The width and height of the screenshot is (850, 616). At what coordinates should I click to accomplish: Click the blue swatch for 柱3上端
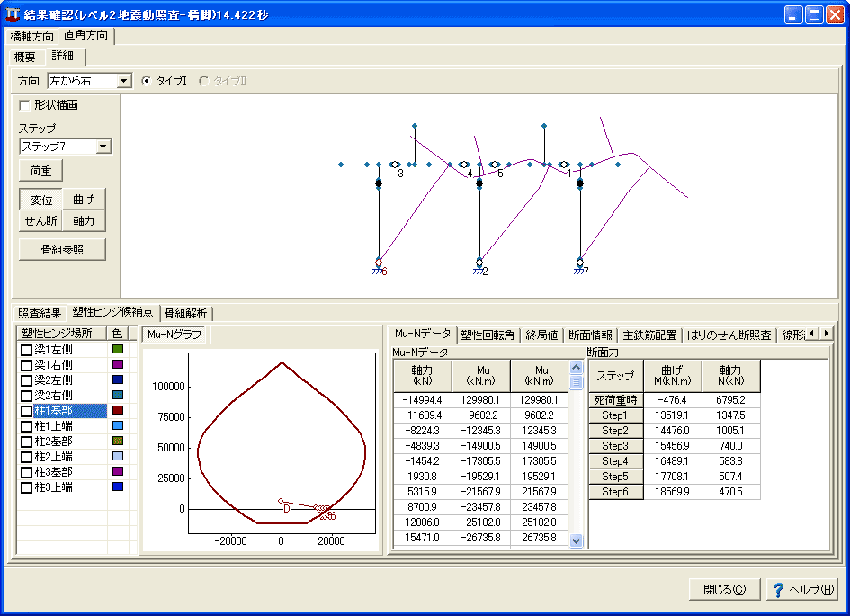(x=118, y=487)
